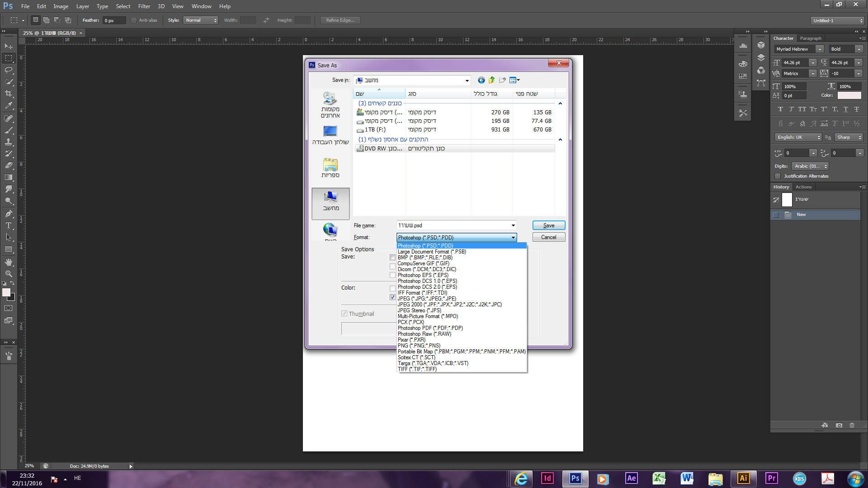Select the Crop tool

9,94
